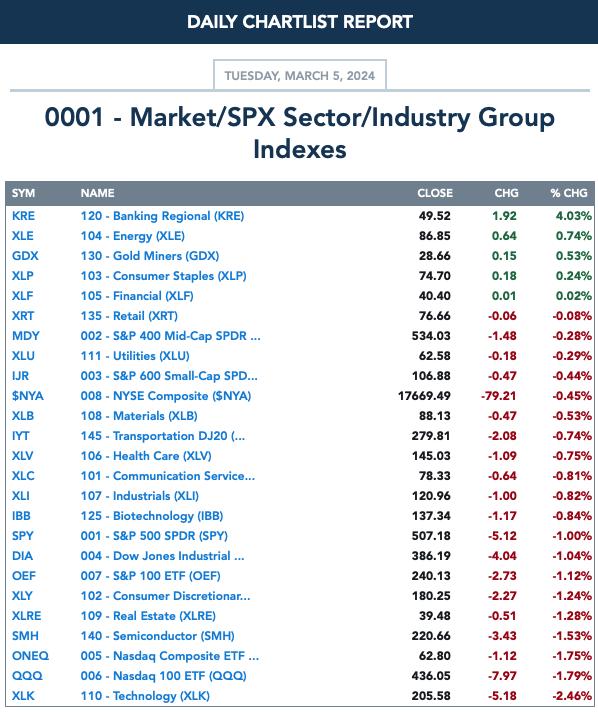Open 140 - Semiconductor (SMH) chart

coord(158,635)
